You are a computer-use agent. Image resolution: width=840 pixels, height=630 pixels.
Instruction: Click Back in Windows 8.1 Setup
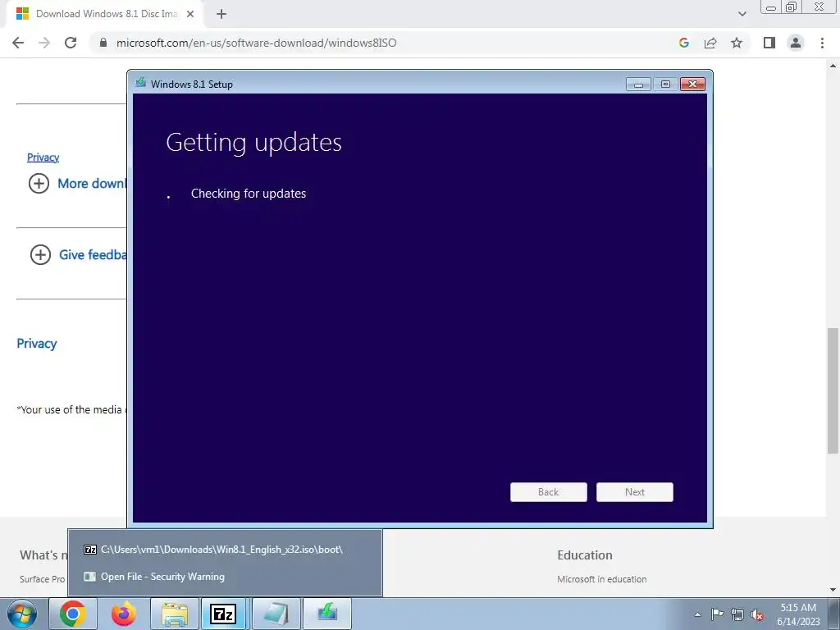click(549, 492)
